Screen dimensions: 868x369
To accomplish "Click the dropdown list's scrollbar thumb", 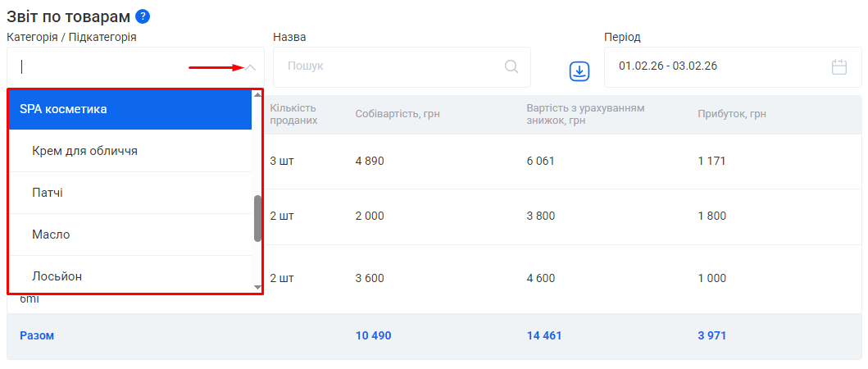I will 257,218.
